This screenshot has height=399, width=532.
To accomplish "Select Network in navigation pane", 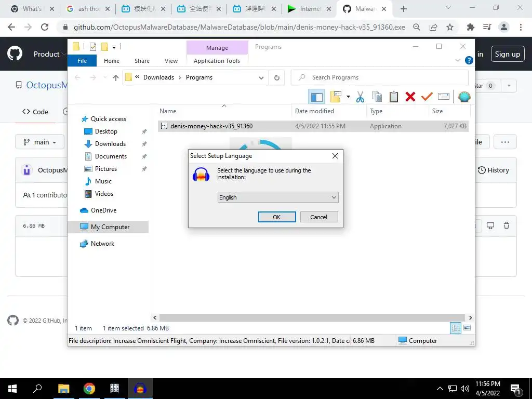I will [102, 244].
